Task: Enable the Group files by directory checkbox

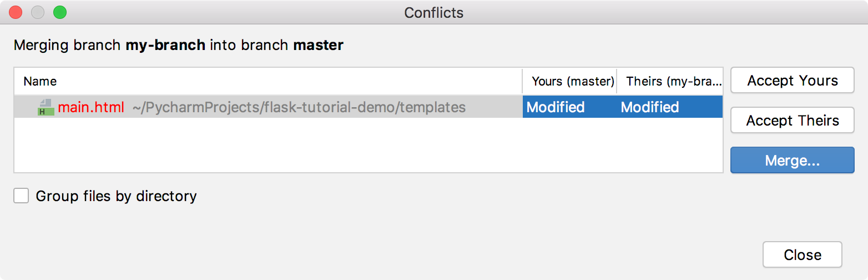Action: (21, 196)
